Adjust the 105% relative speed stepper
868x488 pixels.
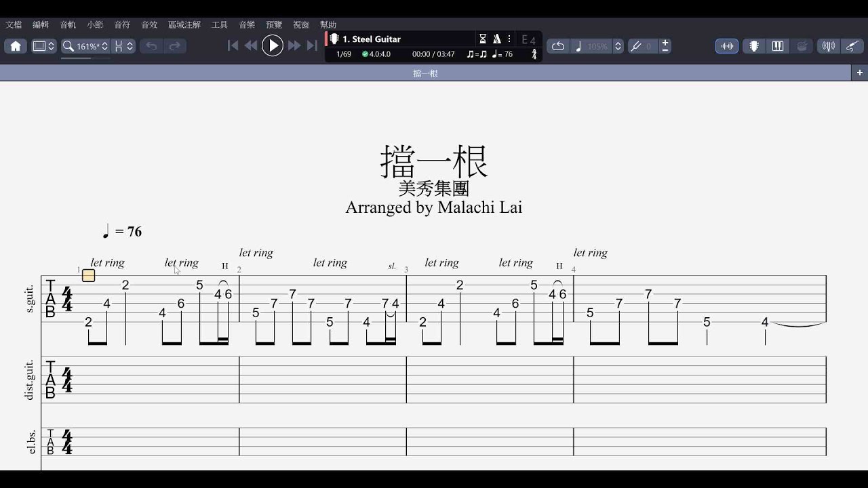(x=618, y=46)
